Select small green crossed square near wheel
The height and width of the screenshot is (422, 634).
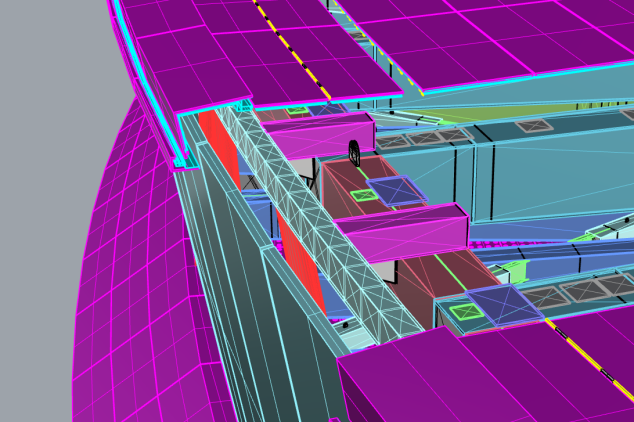coord(364,195)
